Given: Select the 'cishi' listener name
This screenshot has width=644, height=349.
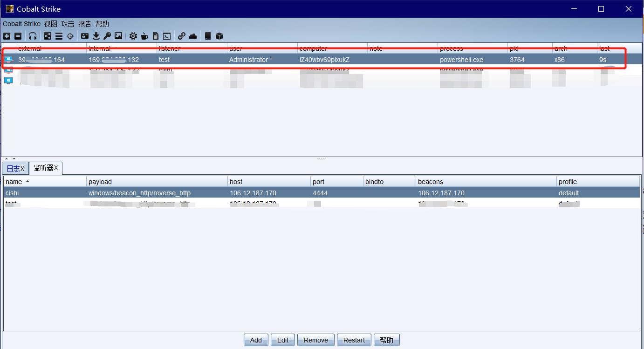Looking at the screenshot, I should click(x=12, y=193).
